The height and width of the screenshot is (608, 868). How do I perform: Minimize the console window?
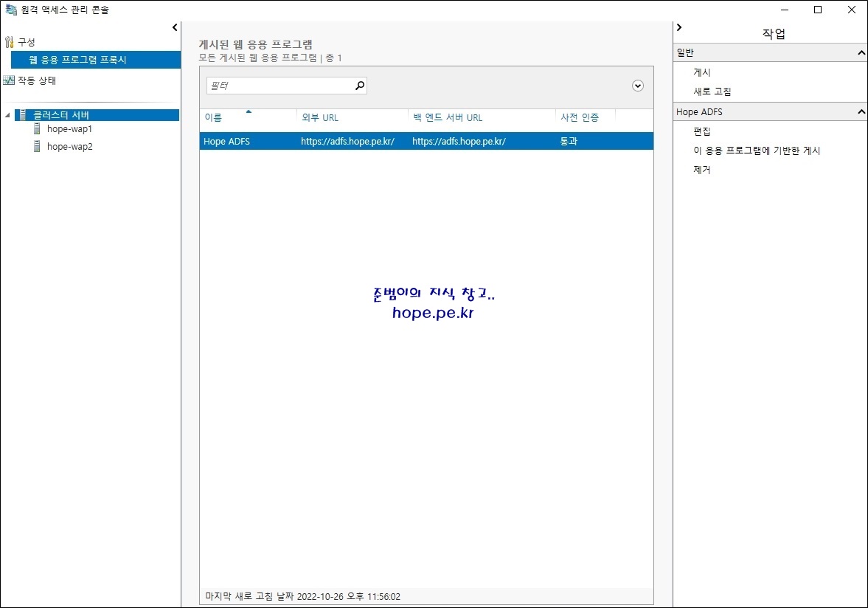point(785,10)
